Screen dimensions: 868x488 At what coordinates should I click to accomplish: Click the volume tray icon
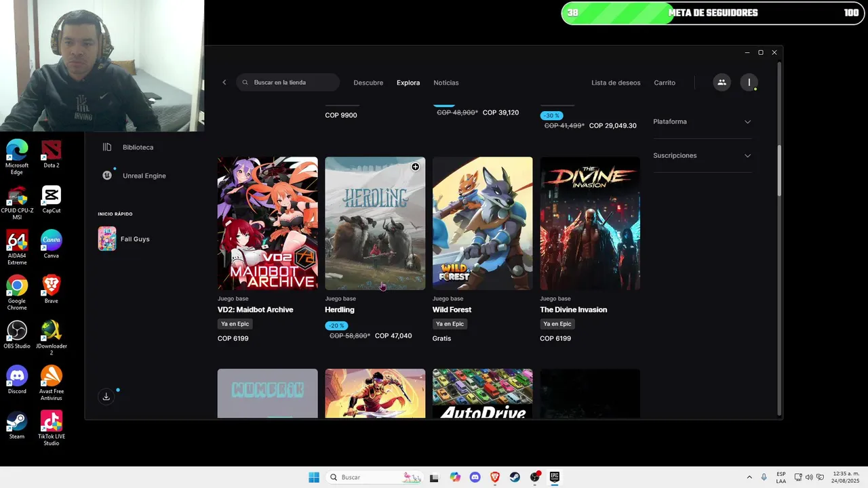[808, 477]
